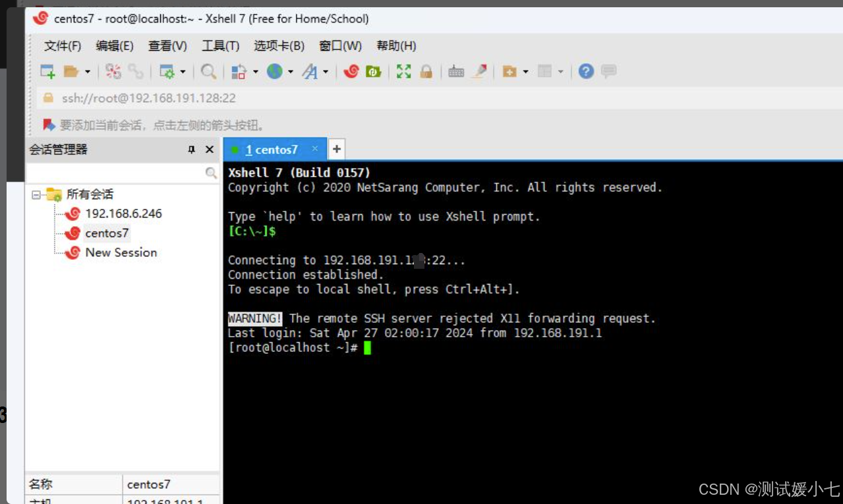Click the Disconnect toolbar icon
Screen dimensions: 843x504
click(113, 72)
